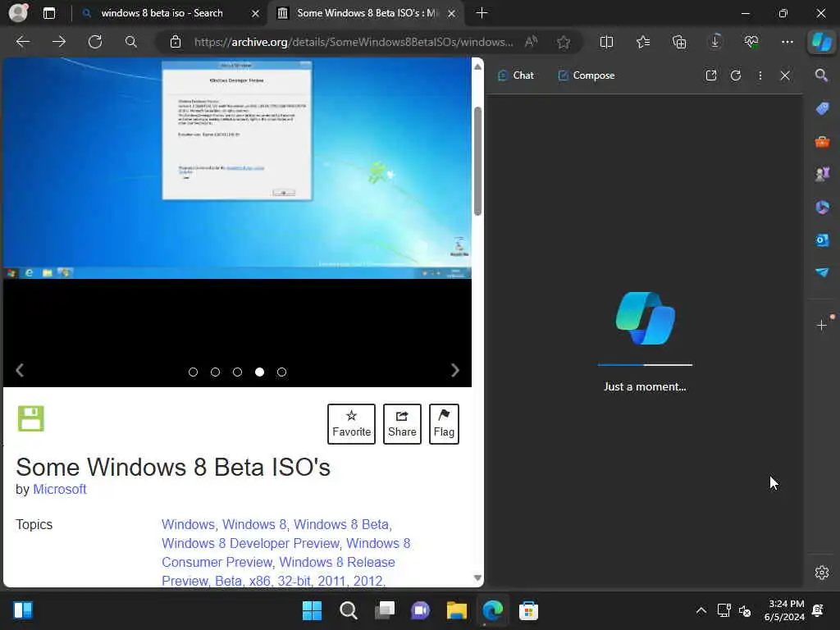840x630 pixels.
Task: Select second carousel dot
Action: (x=216, y=372)
